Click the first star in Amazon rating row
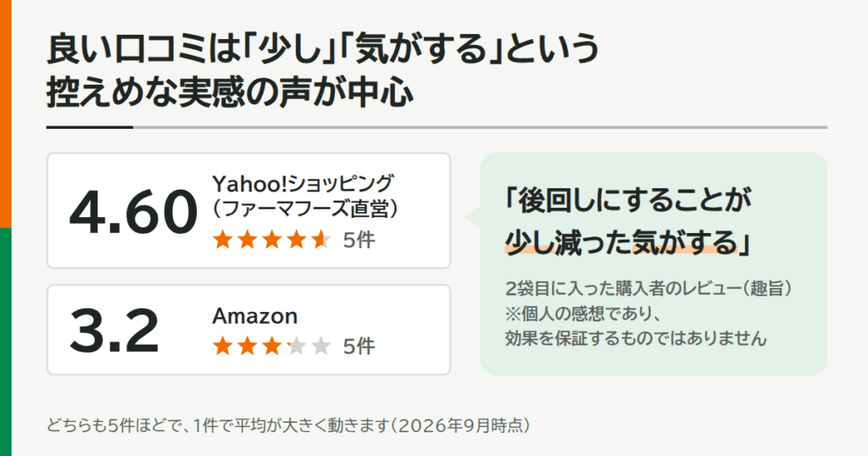This screenshot has width=868, height=456. pyautogui.click(x=223, y=346)
